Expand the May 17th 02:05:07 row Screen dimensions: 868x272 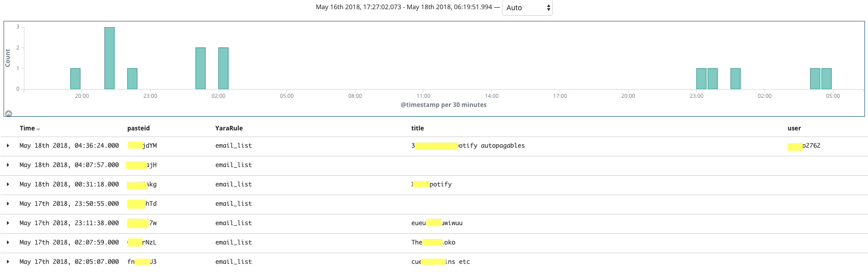pyautogui.click(x=8, y=262)
